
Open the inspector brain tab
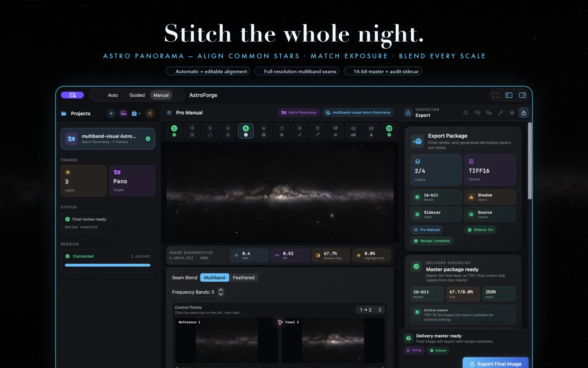[477, 113]
